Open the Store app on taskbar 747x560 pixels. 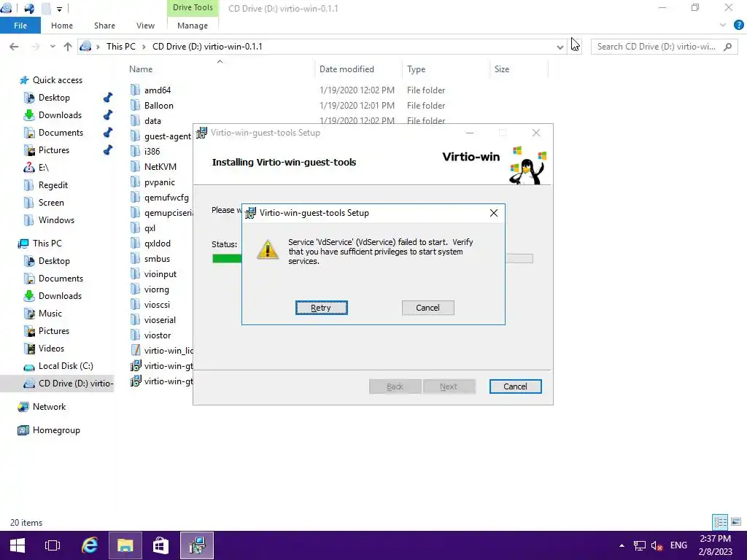coord(160,545)
